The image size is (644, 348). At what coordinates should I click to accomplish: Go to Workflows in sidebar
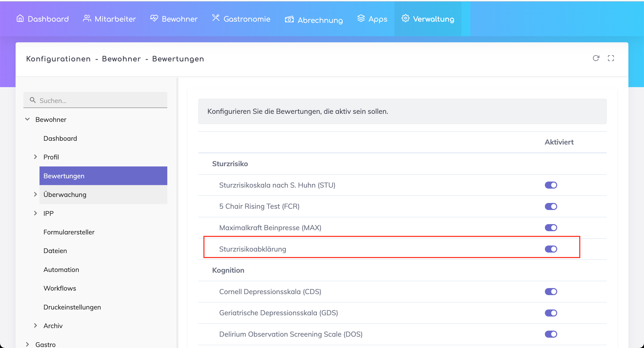[60, 288]
